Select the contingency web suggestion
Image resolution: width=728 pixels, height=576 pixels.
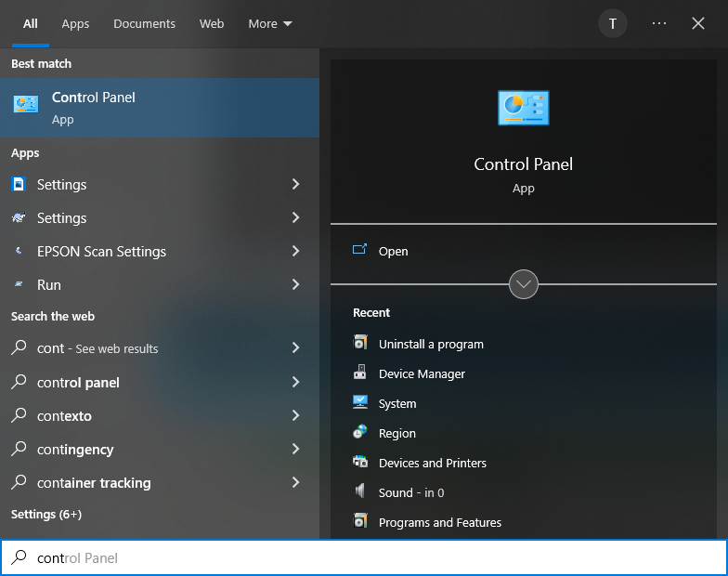pyautogui.click(x=160, y=450)
